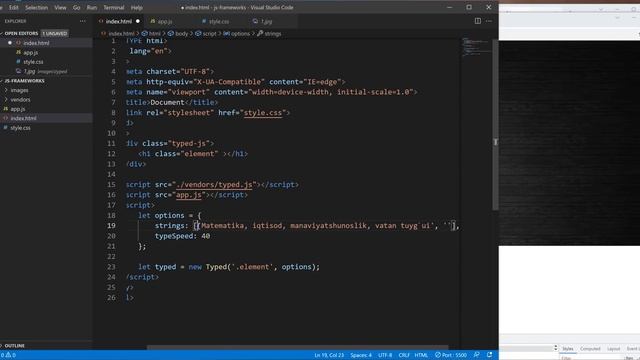Change indentation via Spaces: 4
Viewport: 640px width, 360px height.
click(361, 355)
